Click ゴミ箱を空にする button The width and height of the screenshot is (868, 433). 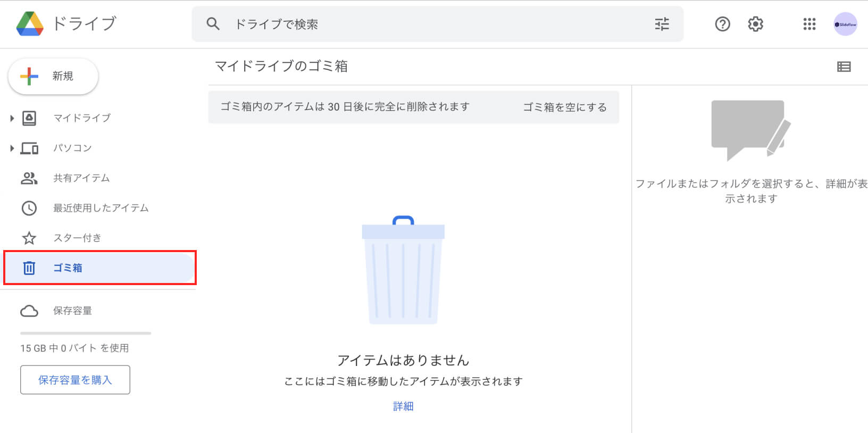coord(564,107)
